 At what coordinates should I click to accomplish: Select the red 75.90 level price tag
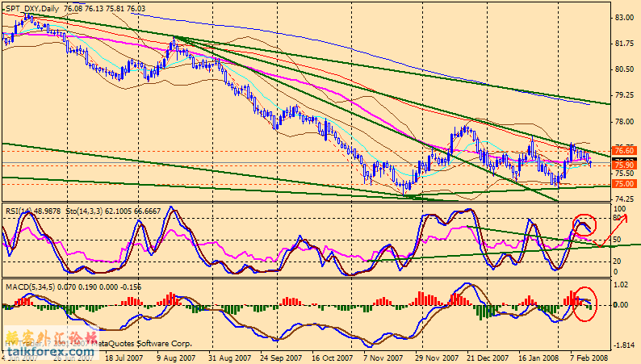[624, 165]
